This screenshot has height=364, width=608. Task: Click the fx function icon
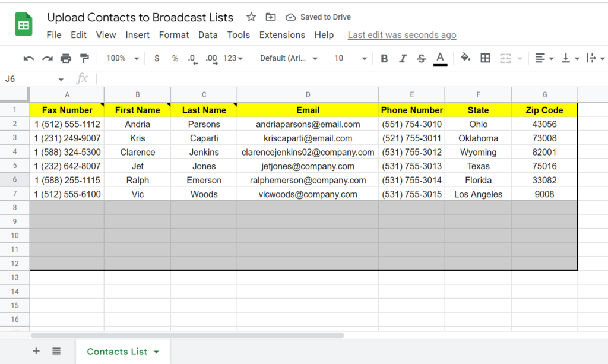(82, 79)
